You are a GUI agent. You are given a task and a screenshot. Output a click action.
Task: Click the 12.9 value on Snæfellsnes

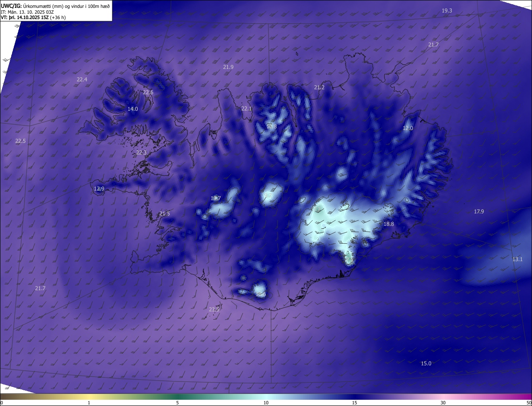click(99, 188)
